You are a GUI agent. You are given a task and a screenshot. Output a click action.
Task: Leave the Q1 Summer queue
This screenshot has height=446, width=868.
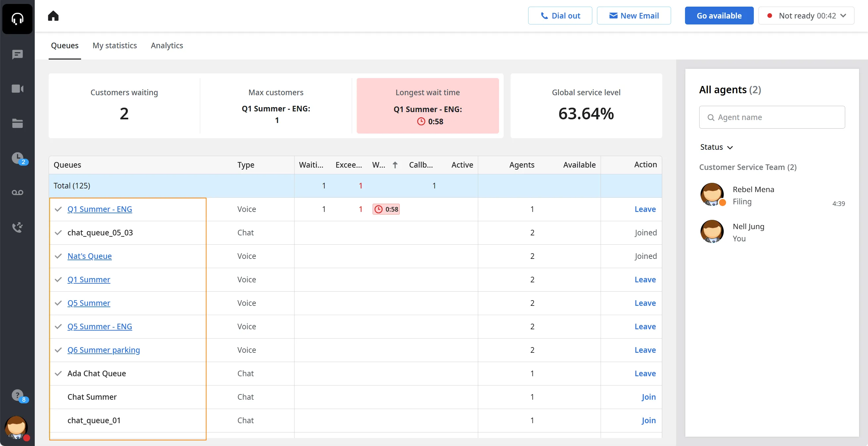tap(645, 280)
